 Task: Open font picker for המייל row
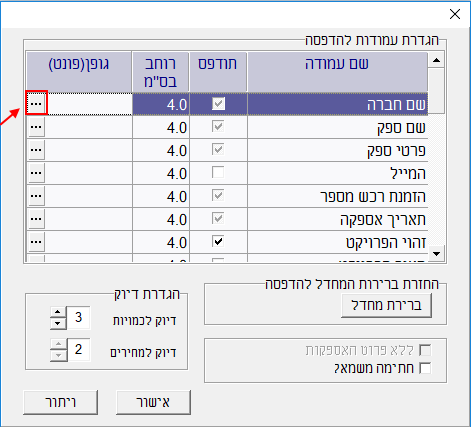36,173
